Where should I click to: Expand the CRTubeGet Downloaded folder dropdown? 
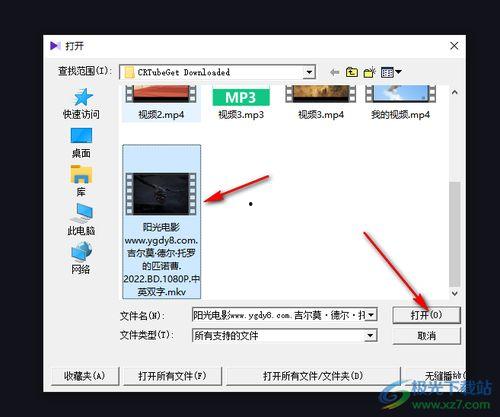click(309, 72)
